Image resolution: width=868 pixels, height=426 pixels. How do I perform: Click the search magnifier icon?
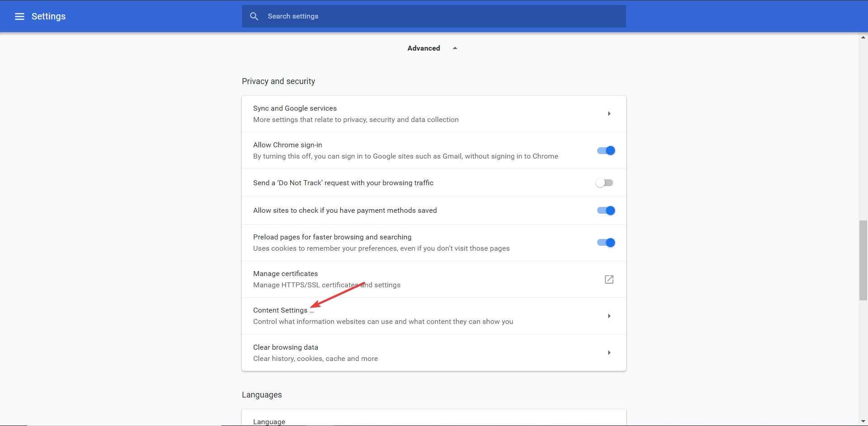click(254, 16)
